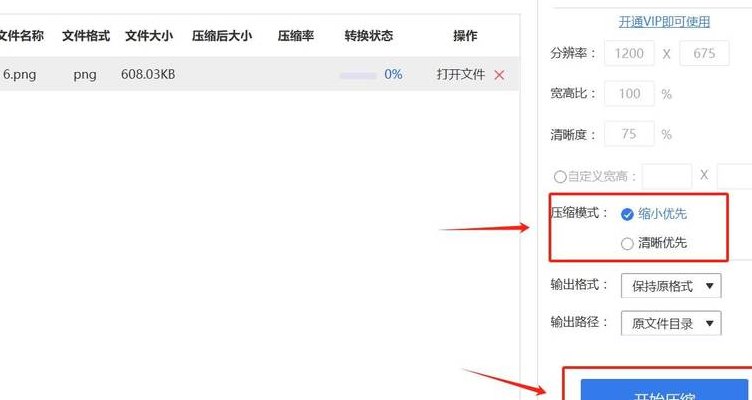Select the 6.png file row
The image size is (752, 400).
(x=259, y=74)
